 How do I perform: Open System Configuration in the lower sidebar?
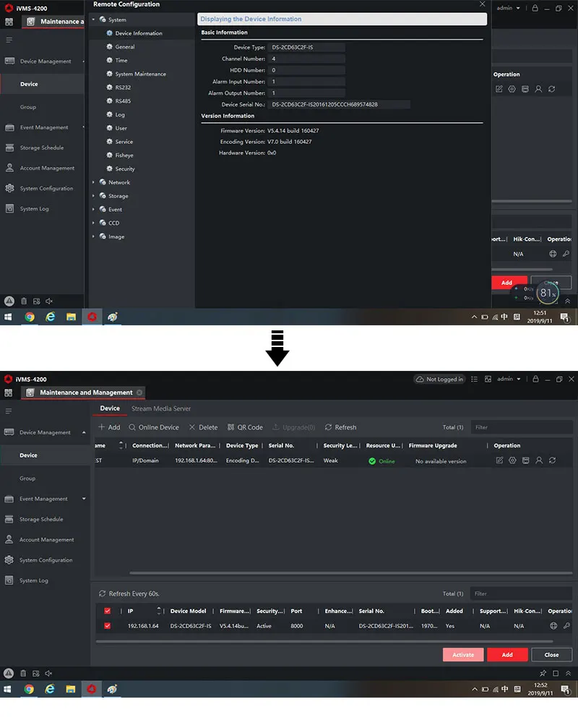click(46, 560)
